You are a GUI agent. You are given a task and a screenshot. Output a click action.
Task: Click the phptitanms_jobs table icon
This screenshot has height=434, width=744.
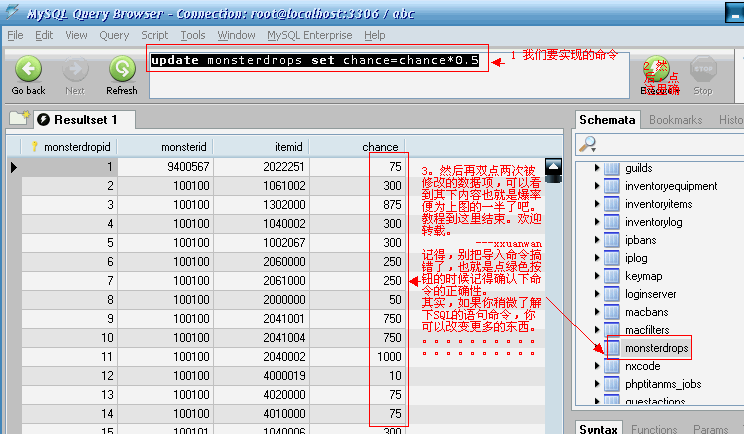612,385
